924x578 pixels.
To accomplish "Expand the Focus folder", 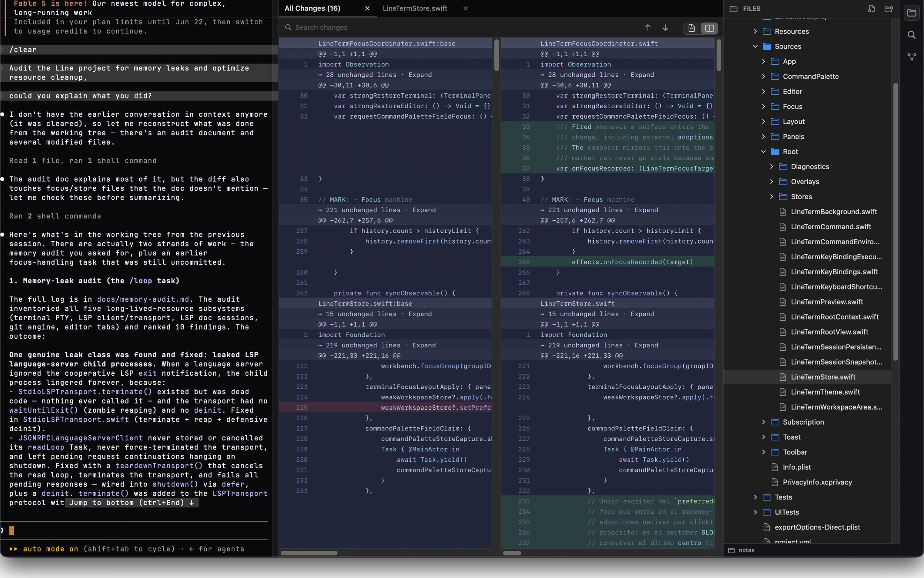I will [x=763, y=106].
